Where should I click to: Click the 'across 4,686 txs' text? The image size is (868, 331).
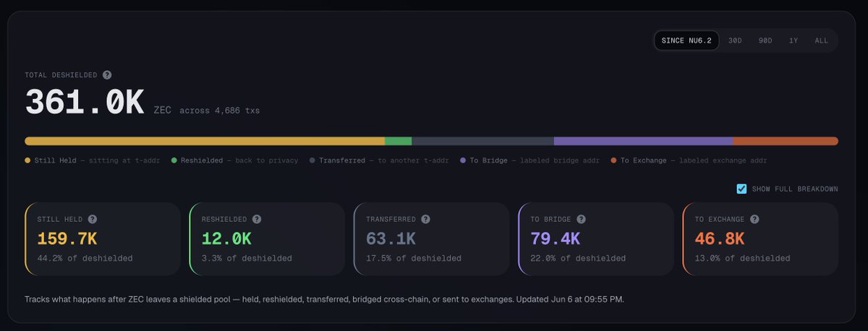coord(220,111)
